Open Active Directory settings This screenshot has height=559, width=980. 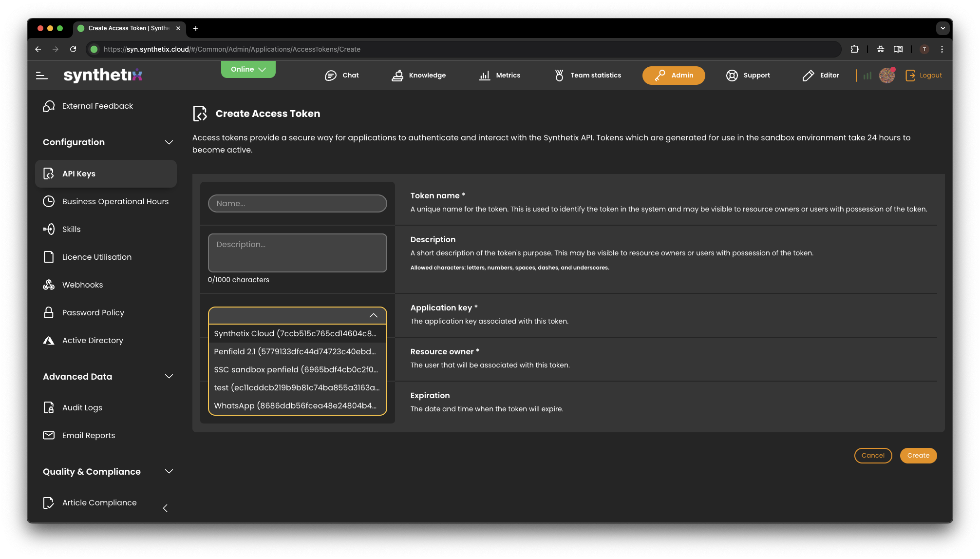(93, 340)
